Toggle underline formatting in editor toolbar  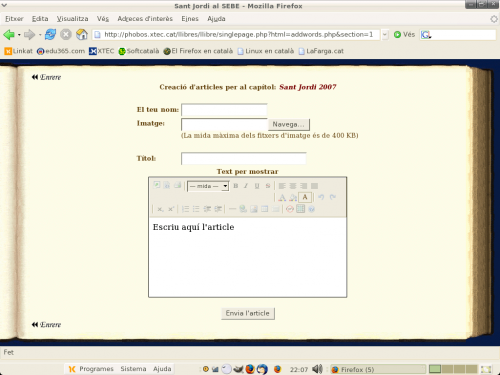[257, 186]
